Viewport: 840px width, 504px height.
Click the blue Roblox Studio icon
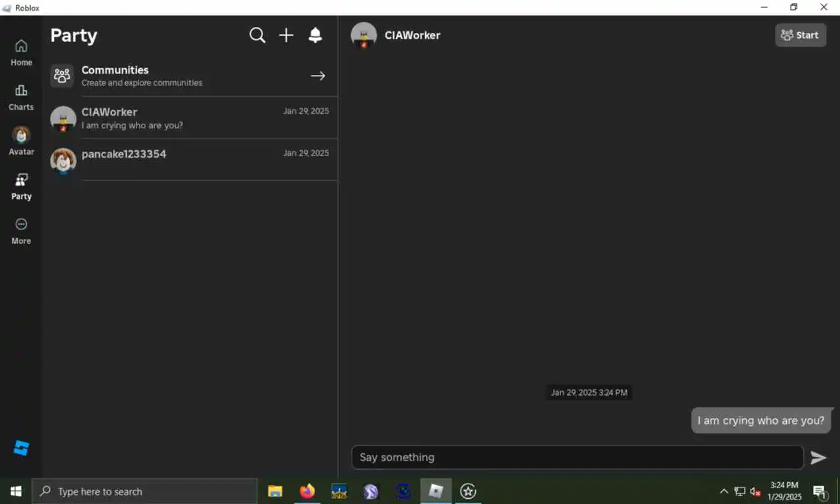tap(21, 448)
